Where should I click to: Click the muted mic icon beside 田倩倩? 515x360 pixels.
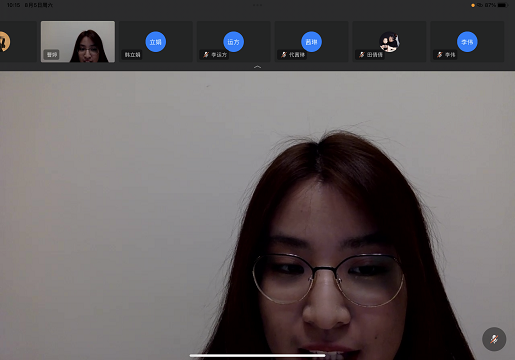point(362,55)
